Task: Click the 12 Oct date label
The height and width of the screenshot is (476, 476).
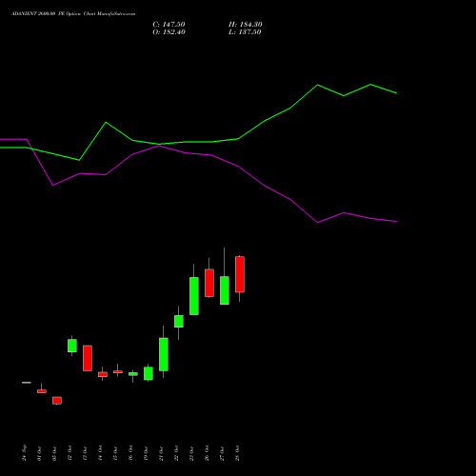Action: point(69,453)
